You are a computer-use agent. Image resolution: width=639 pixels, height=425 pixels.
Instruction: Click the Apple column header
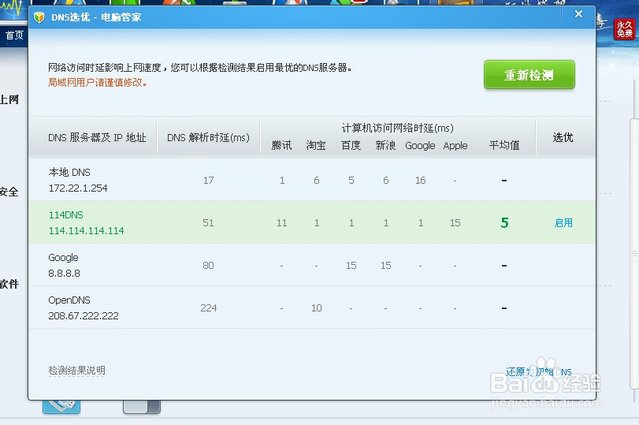click(x=455, y=146)
